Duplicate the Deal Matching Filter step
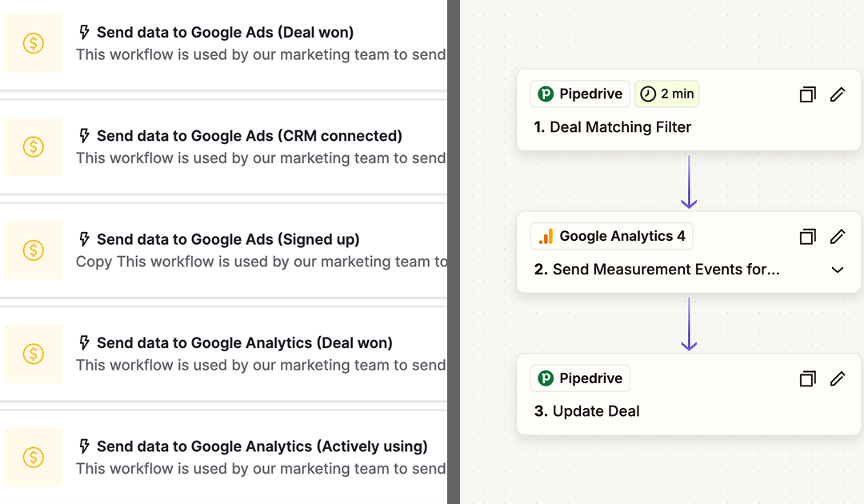 coord(807,94)
